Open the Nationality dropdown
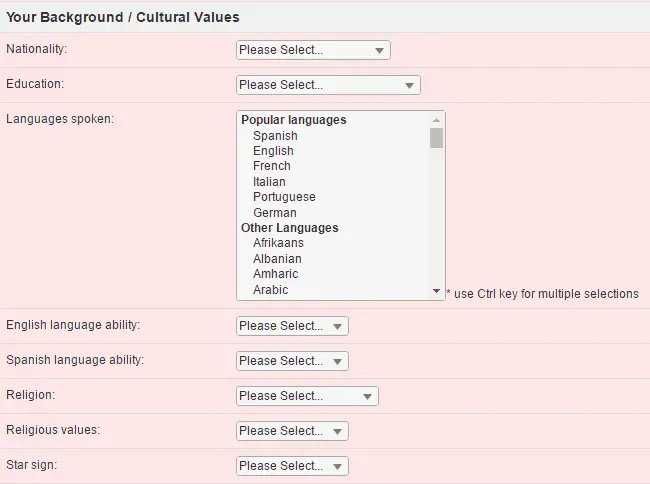Viewport: 650px width, 484px height. pyautogui.click(x=313, y=50)
